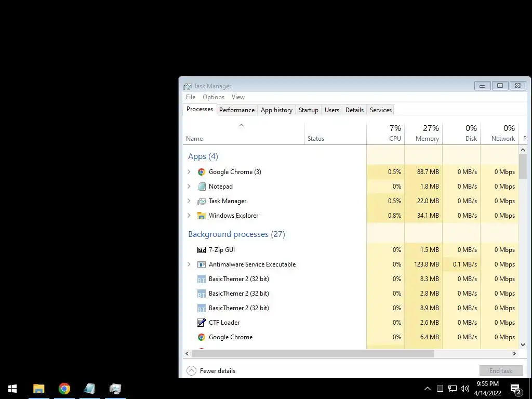532x399 pixels.
Task: Click the horizontal scrollbar left arrow
Action: click(x=187, y=353)
